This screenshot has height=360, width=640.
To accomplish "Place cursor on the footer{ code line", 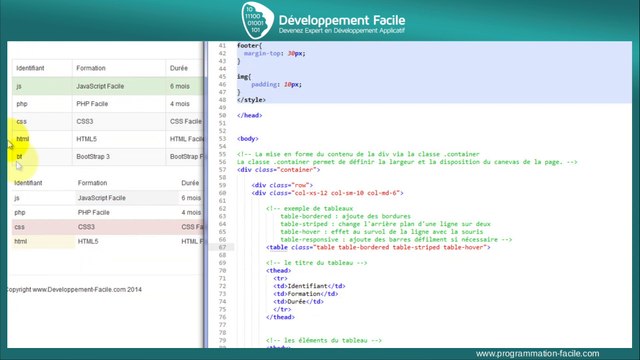I will click(249, 46).
